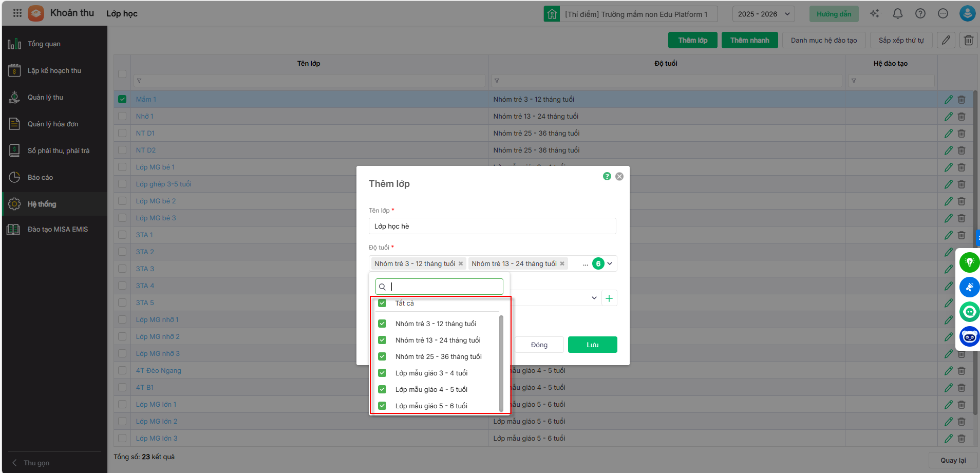Open the help question mark icon
Screen dimensions: 980x473
[x=920, y=14]
